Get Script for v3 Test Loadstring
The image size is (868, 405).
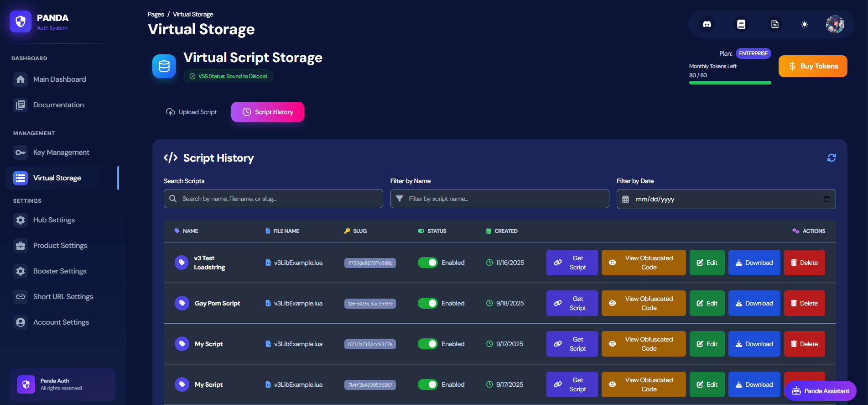coord(572,263)
